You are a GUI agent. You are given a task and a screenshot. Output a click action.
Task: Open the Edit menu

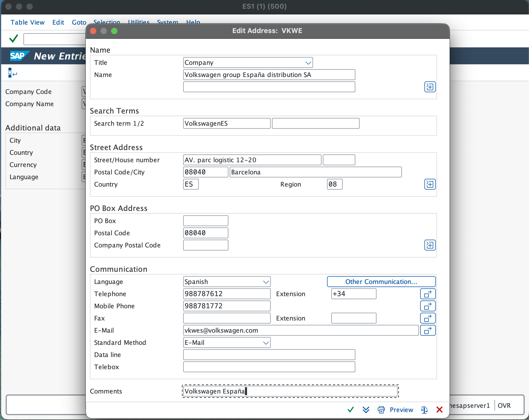58,22
